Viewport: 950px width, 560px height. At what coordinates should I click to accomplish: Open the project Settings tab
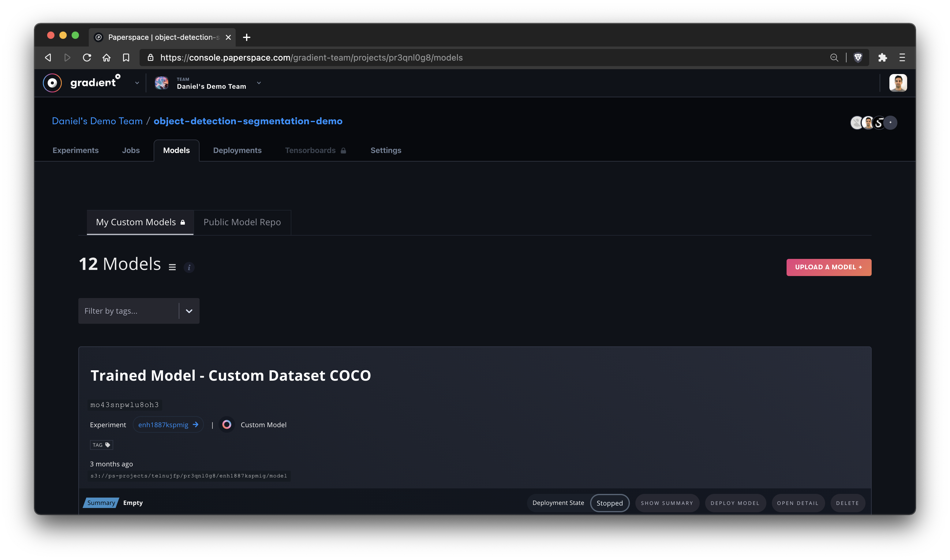click(385, 150)
